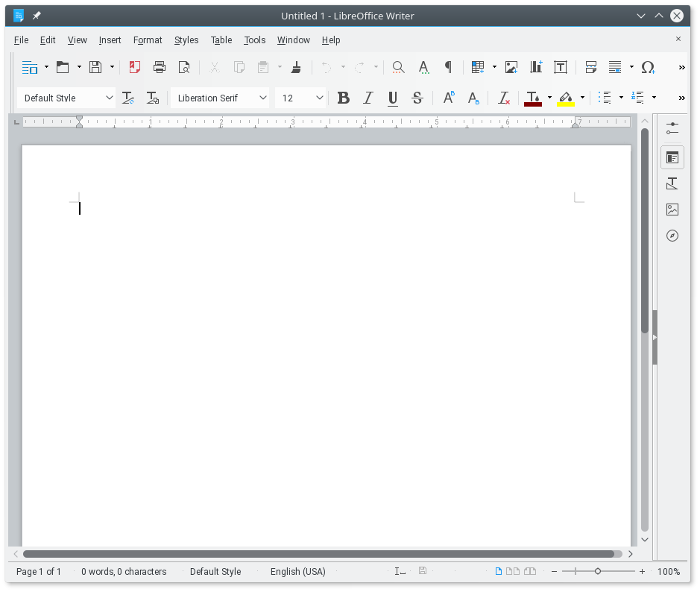Toggle Italic formatting

[368, 98]
